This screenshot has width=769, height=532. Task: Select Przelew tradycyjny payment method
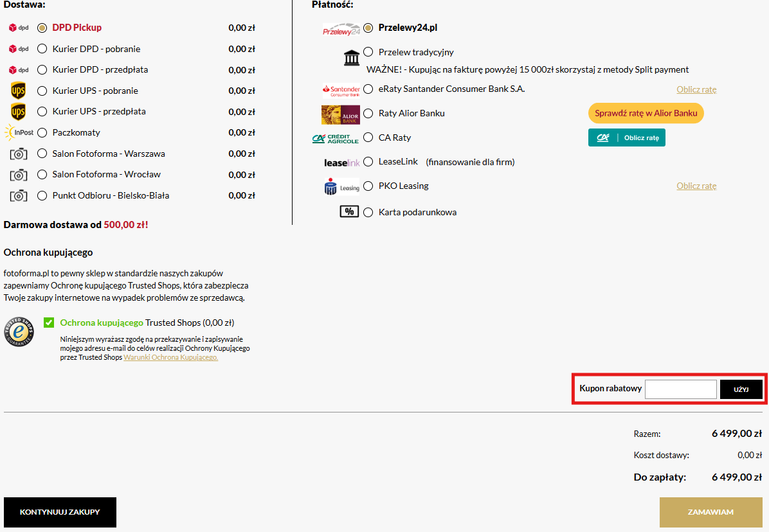click(x=368, y=52)
